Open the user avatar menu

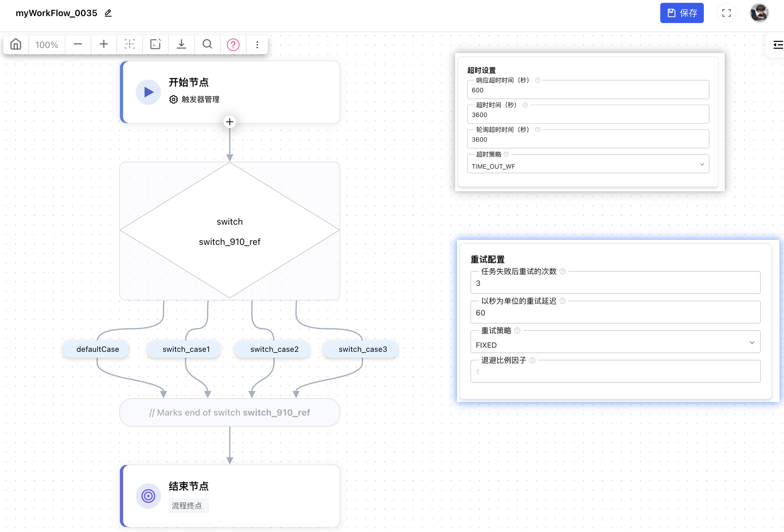[759, 13]
